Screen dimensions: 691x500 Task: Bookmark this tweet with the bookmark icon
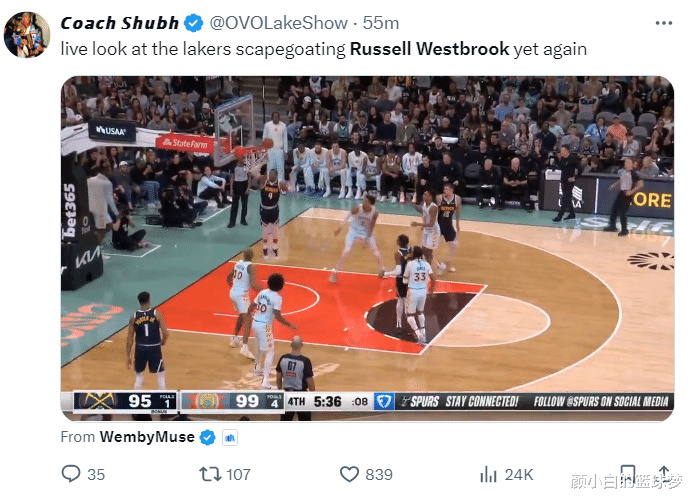coord(628,474)
